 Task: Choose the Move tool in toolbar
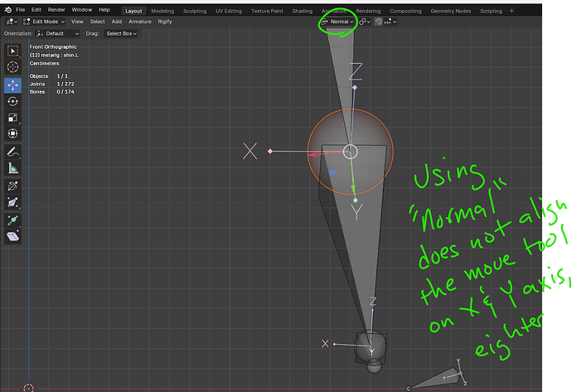pos(12,85)
